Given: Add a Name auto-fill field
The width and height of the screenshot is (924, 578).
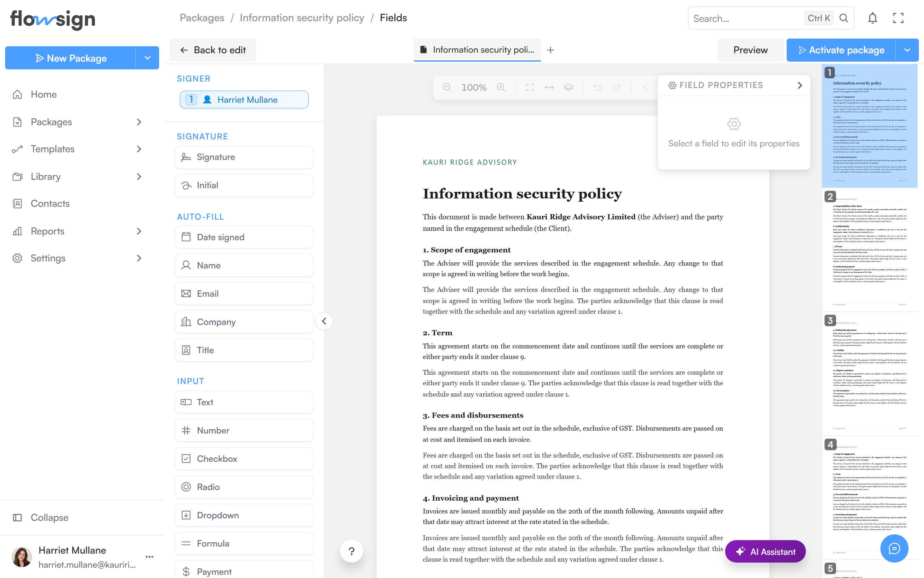Looking at the screenshot, I should (244, 265).
